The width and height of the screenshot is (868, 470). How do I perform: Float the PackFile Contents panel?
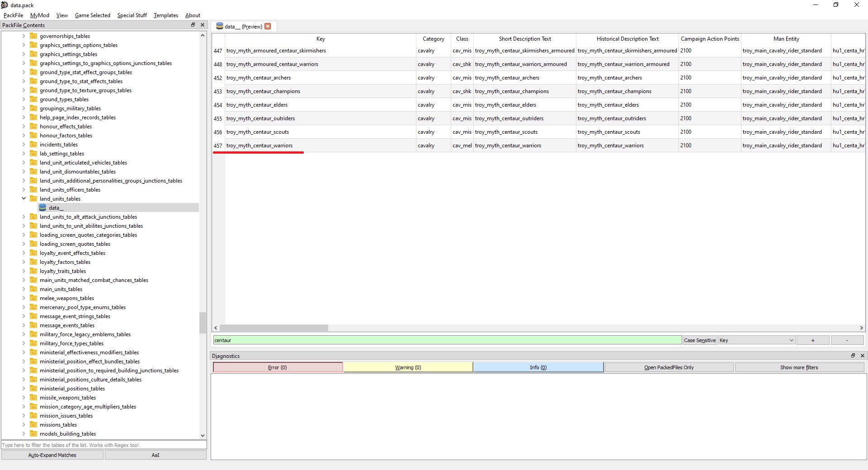(x=193, y=25)
